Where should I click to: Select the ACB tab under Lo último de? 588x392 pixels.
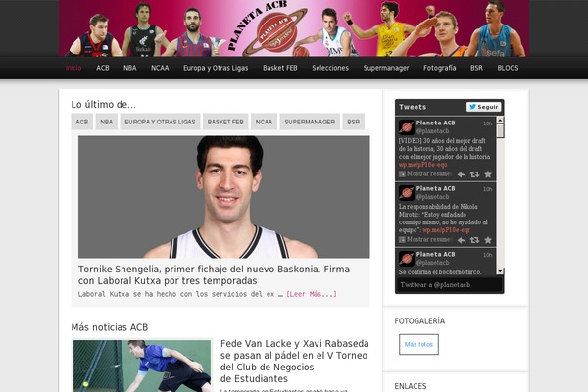coord(82,122)
